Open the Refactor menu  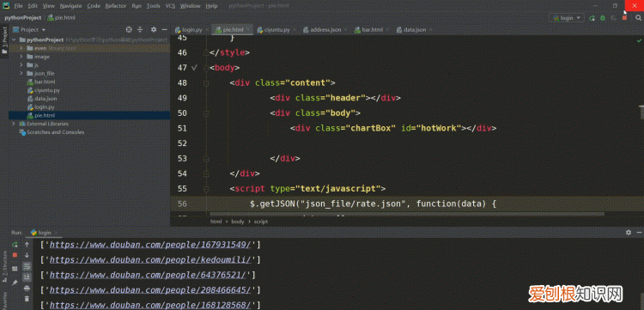point(115,6)
